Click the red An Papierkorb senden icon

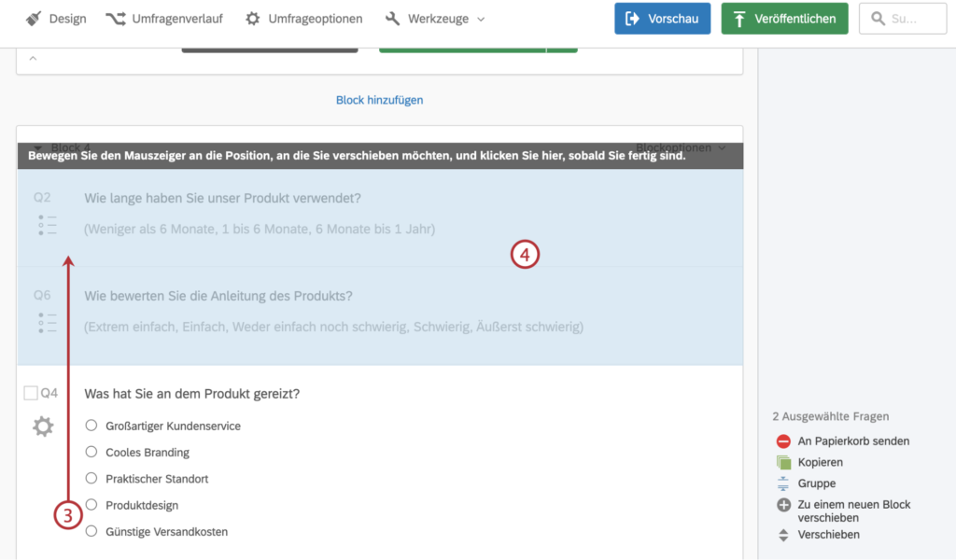pyautogui.click(x=783, y=441)
